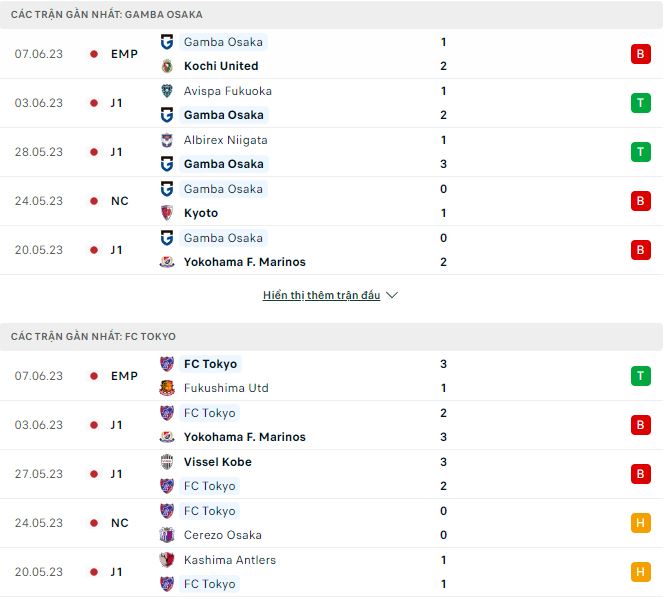Click Albirex Niigata team crest icon

[x=167, y=140]
